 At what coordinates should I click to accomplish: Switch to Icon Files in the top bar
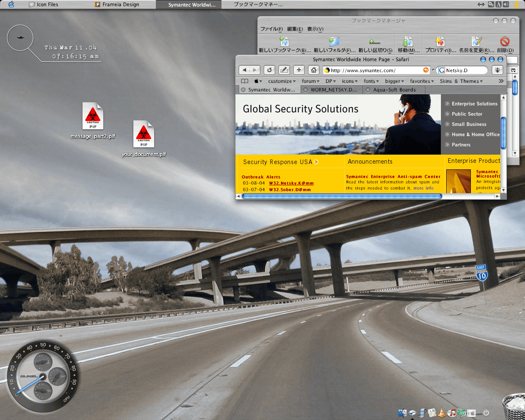coord(43,5)
